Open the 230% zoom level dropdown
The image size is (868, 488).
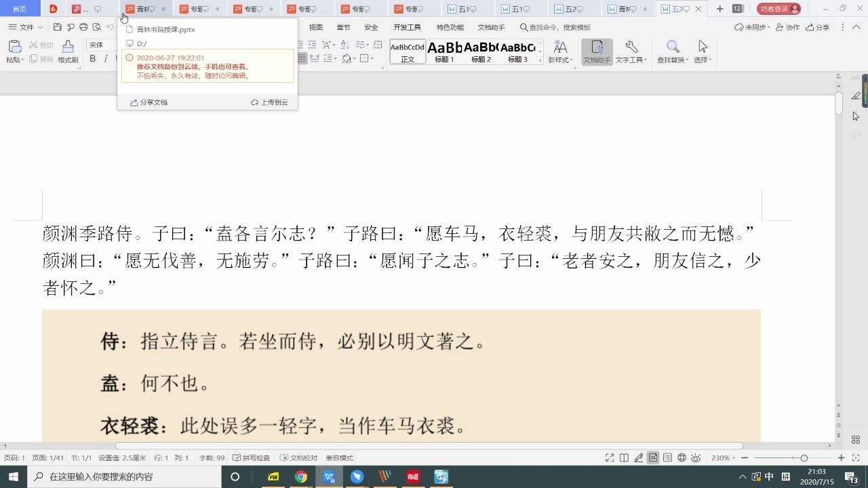[x=723, y=458]
